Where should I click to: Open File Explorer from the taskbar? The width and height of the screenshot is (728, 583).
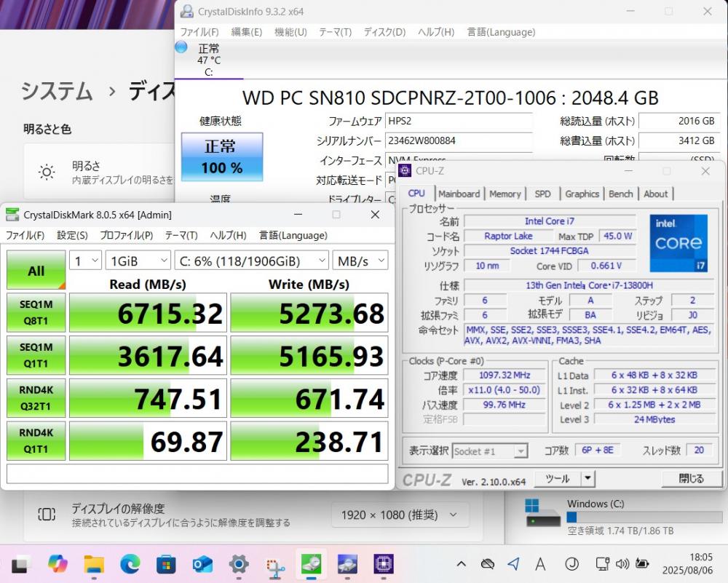tap(94, 564)
